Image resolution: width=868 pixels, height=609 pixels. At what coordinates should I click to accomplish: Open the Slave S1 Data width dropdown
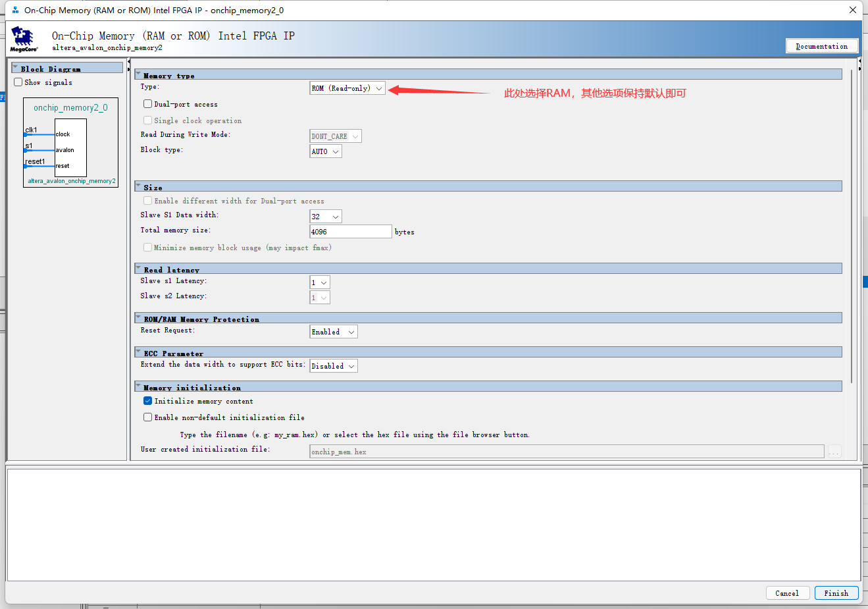tap(326, 217)
